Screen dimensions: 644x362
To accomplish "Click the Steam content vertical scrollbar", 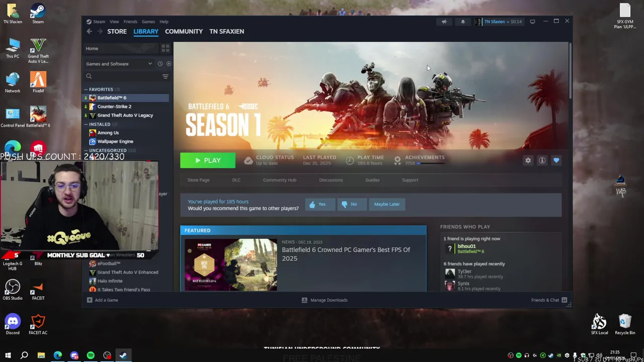I will point(570,71).
